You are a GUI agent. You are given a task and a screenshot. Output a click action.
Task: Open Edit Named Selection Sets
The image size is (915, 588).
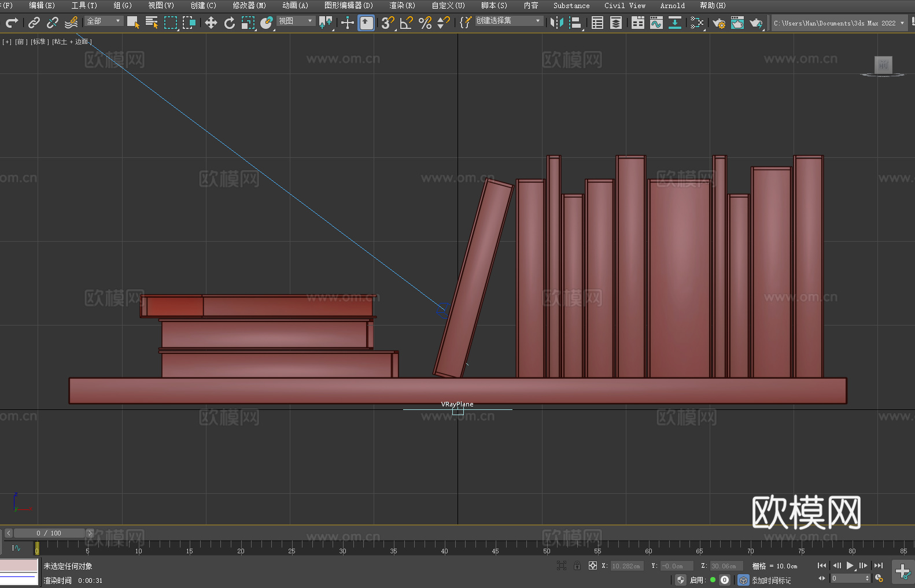pos(466,23)
